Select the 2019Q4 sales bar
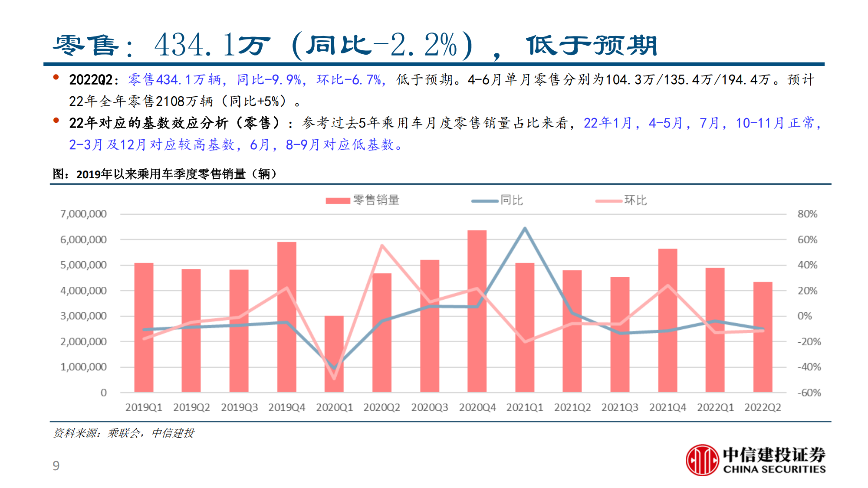The width and height of the screenshot is (868, 488). (x=287, y=317)
